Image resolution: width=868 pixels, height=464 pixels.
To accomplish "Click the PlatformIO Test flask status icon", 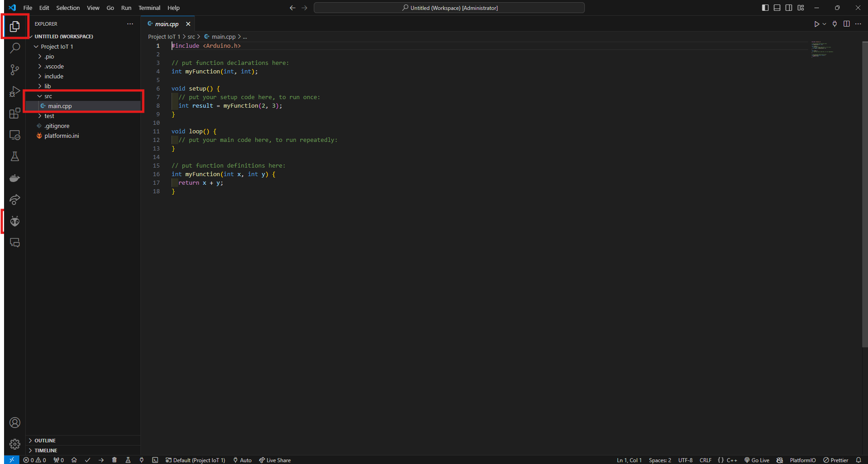I will pos(128,460).
